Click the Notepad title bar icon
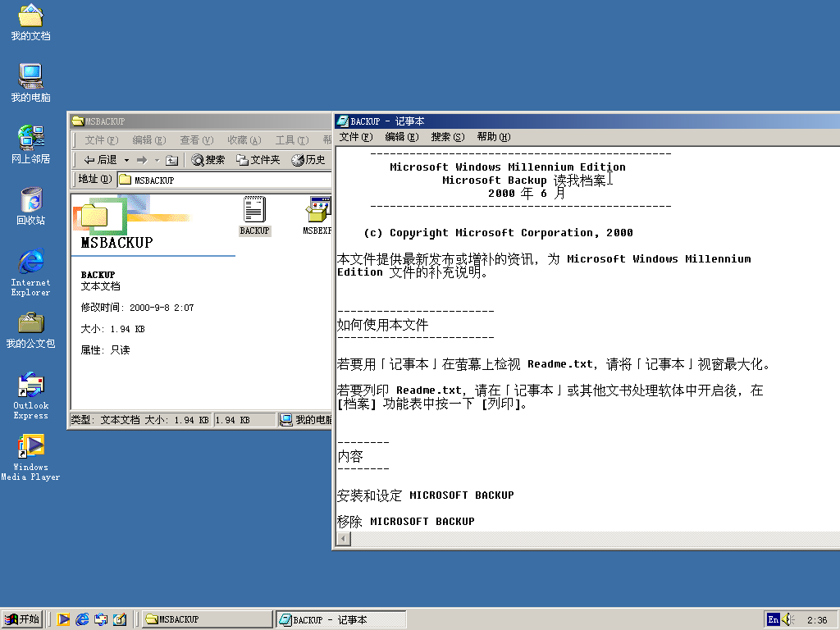The image size is (840, 630). [x=342, y=121]
